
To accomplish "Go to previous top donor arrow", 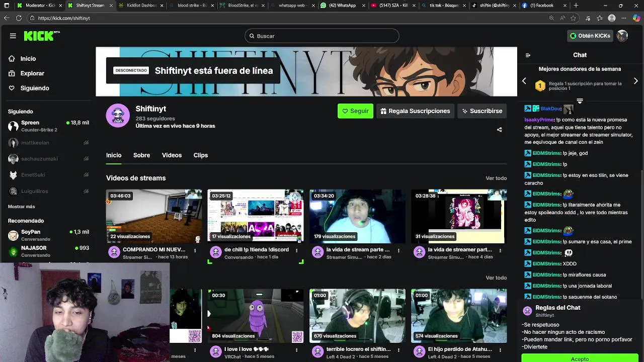I will pos(524,81).
